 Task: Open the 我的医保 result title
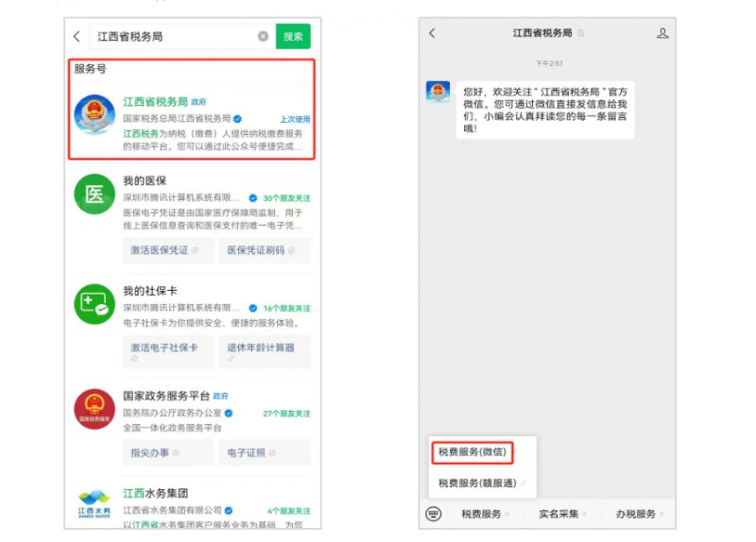click(145, 180)
